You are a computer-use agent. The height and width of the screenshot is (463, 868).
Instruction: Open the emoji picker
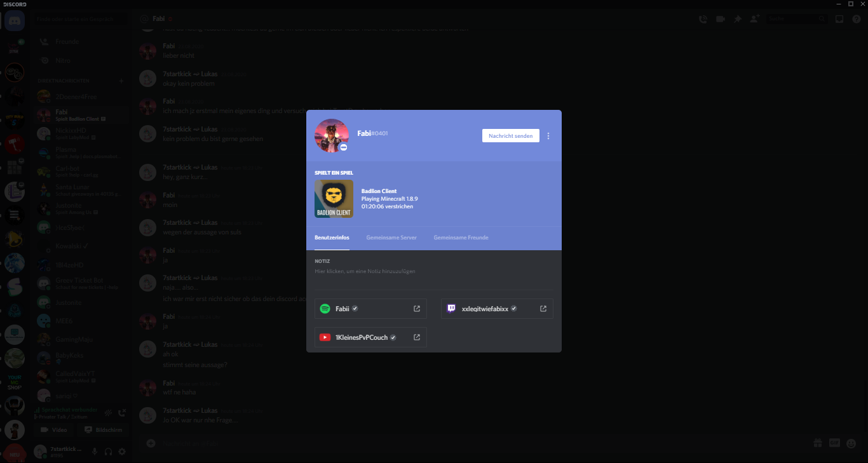click(x=852, y=443)
